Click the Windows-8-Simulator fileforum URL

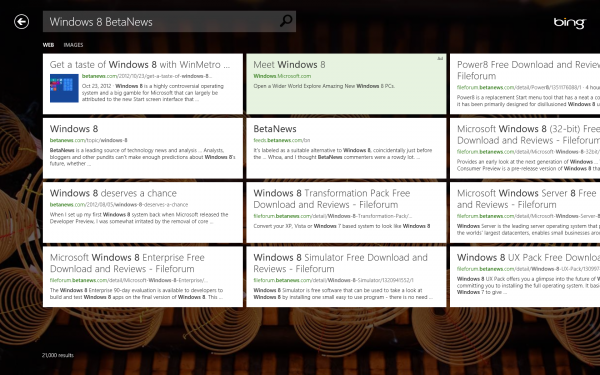[333, 280]
